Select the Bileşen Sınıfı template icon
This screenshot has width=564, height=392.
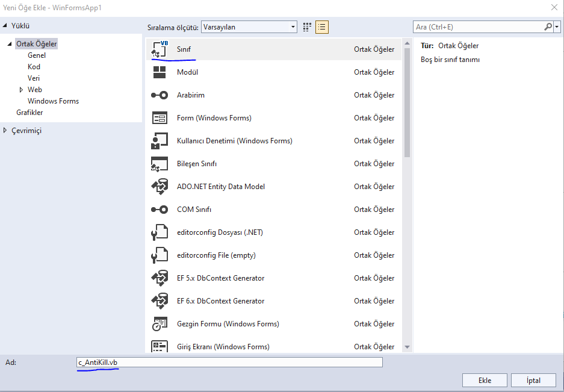coord(160,164)
